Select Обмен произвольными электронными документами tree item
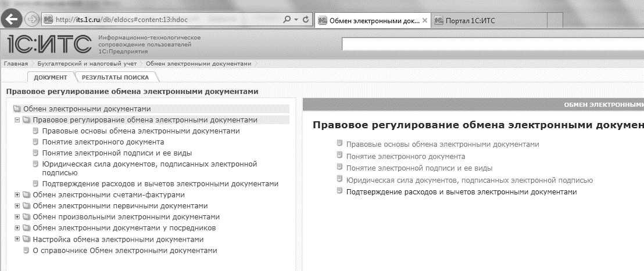The height and width of the screenshot is (271, 644). coord(126,217)
